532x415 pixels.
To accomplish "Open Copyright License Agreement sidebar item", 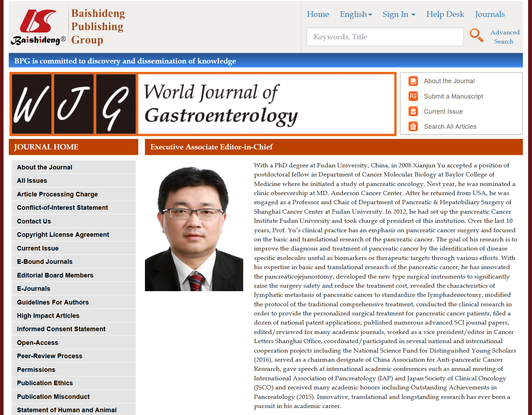I will [74, 235].
